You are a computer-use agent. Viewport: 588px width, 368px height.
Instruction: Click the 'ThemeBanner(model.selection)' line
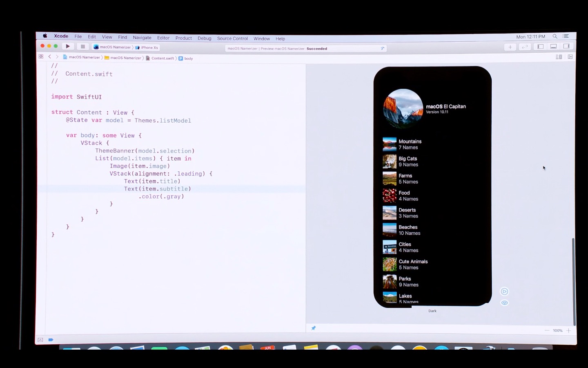pos(145,151)
